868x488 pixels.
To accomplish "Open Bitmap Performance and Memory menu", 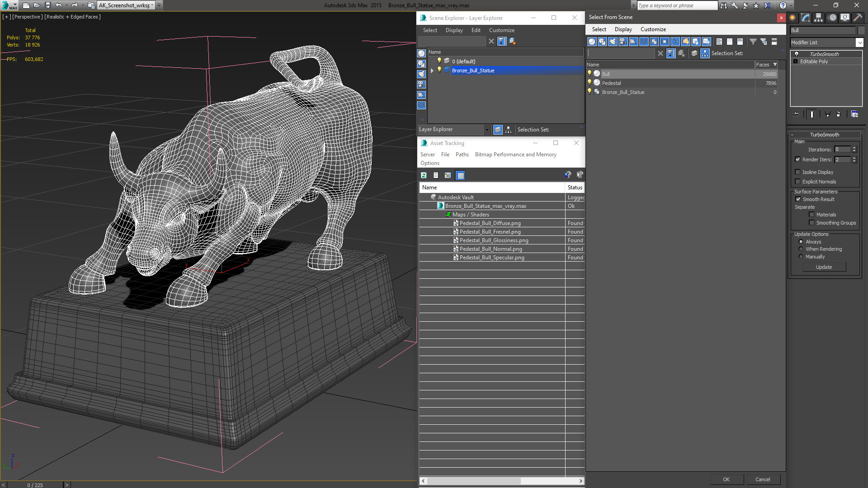I will pyautogui.click(x=515, y=155).
